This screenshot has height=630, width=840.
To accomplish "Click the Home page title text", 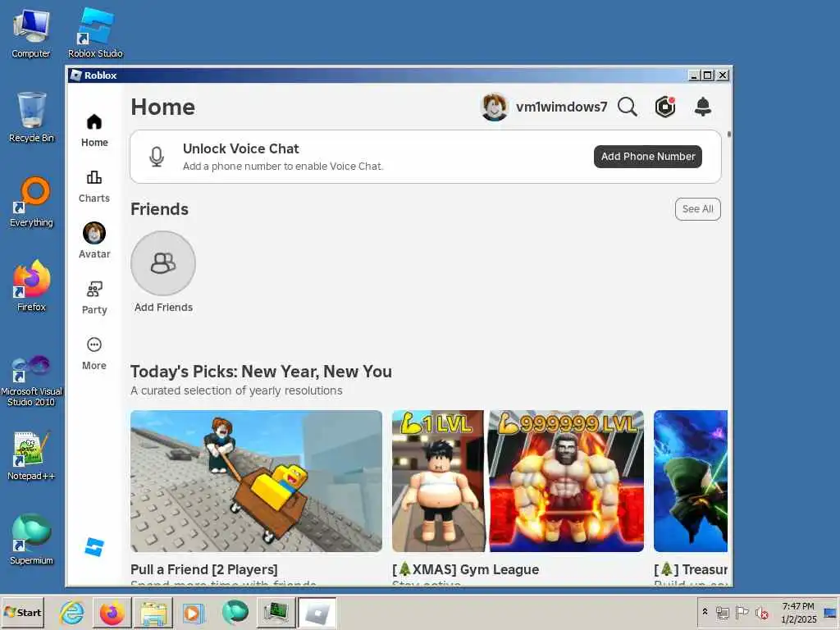I will coord(163,107).
